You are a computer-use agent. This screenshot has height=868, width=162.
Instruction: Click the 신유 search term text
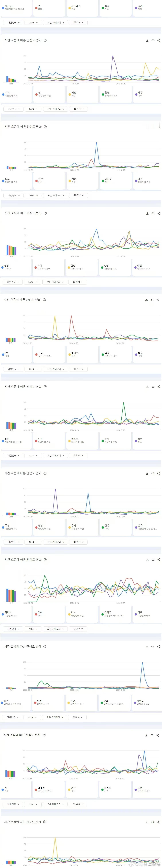pos(107,525)
